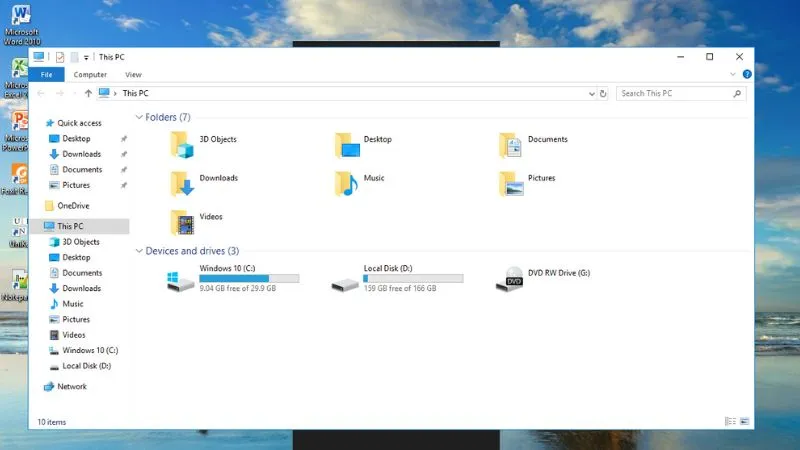Select Downloads under Quick access
Screen dimensions: 800x450
tap(82, 154)
